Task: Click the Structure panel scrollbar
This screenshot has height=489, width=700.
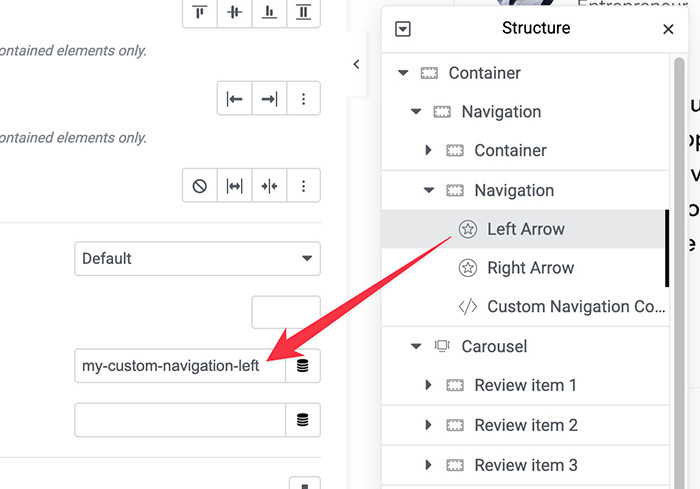Action: [x=679, y=272]
